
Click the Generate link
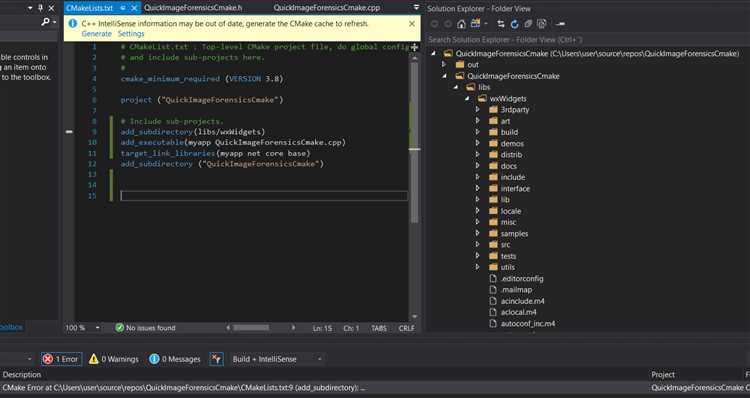click(x=97, y=34)
